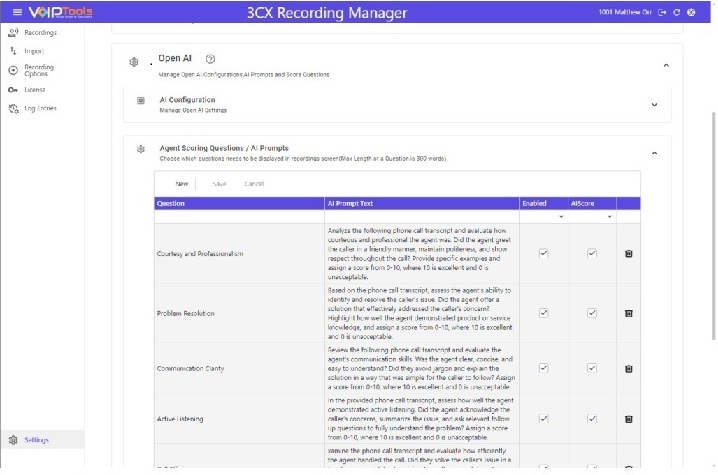
Task: Click the License key icon
Action: tap(13, 90)
